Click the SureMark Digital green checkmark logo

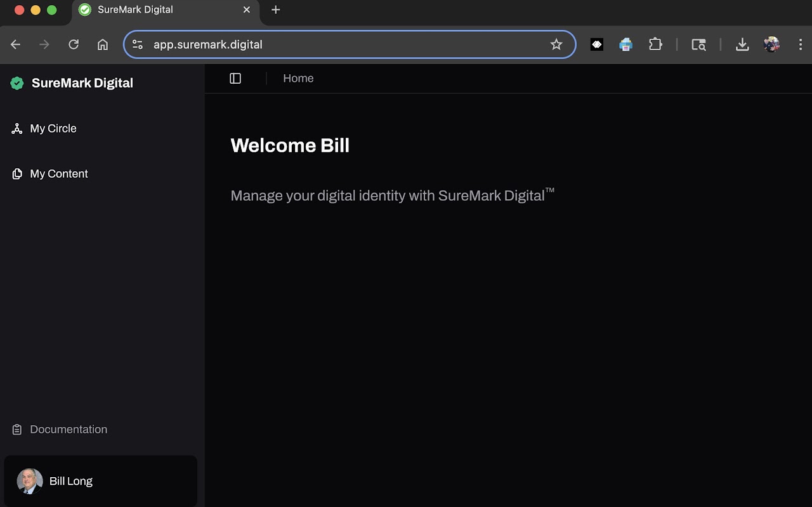coord(17,83)
